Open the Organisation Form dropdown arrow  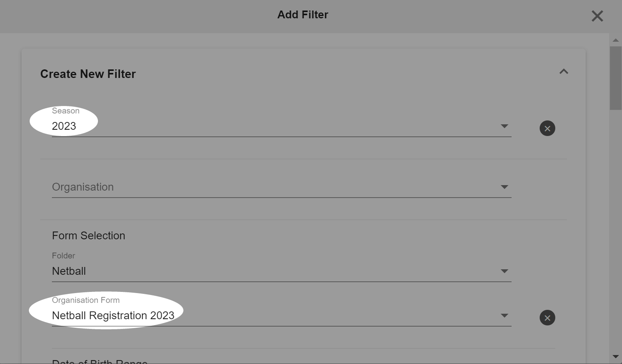504,316
